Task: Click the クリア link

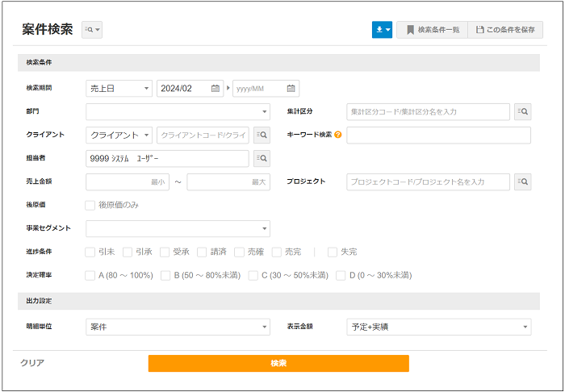Action: point(32,362)
